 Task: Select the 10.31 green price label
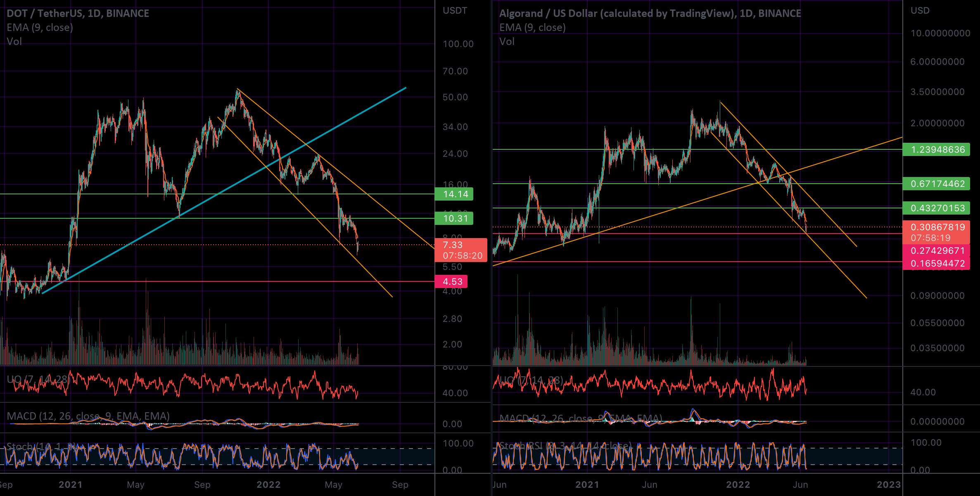click(x=454, y=218)
